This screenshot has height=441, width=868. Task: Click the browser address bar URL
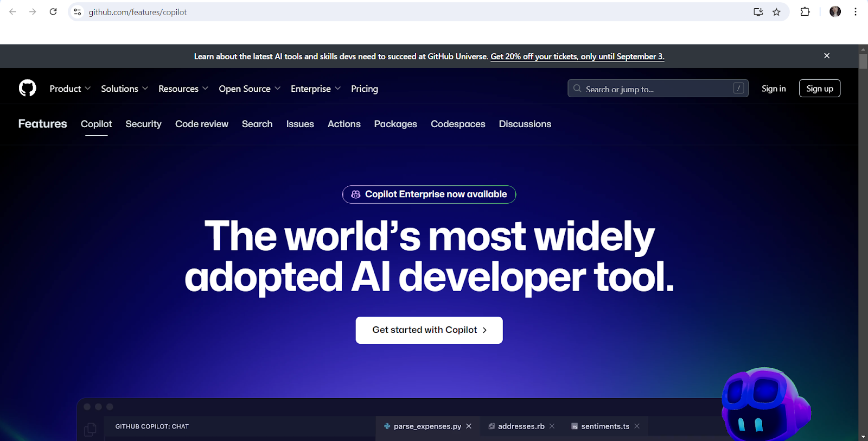[138, 12]
